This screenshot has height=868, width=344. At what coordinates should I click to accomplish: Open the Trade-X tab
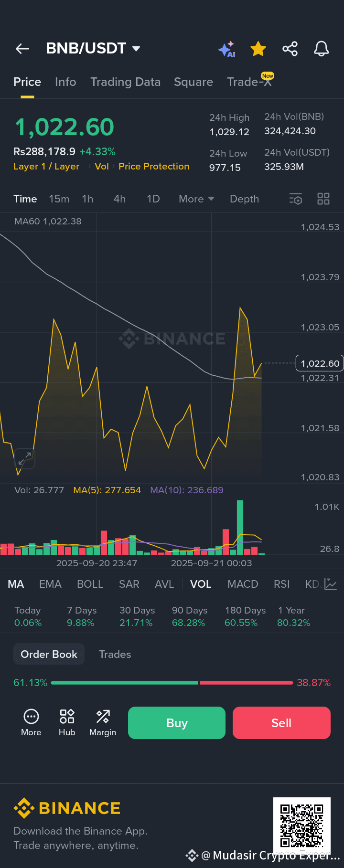pyautogui.click(x=249, y=81)
